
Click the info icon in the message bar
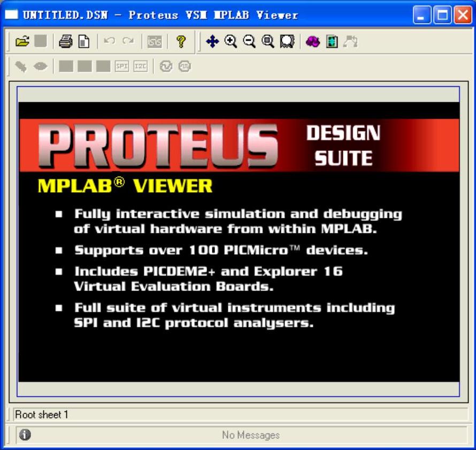pyautogui.click(x=25, y=434)
